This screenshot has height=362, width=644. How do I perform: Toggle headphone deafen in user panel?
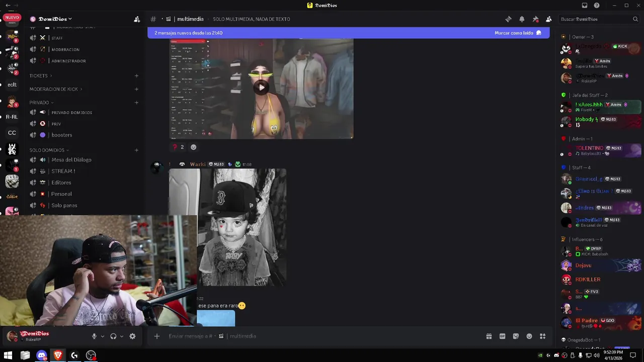(113, 336)
